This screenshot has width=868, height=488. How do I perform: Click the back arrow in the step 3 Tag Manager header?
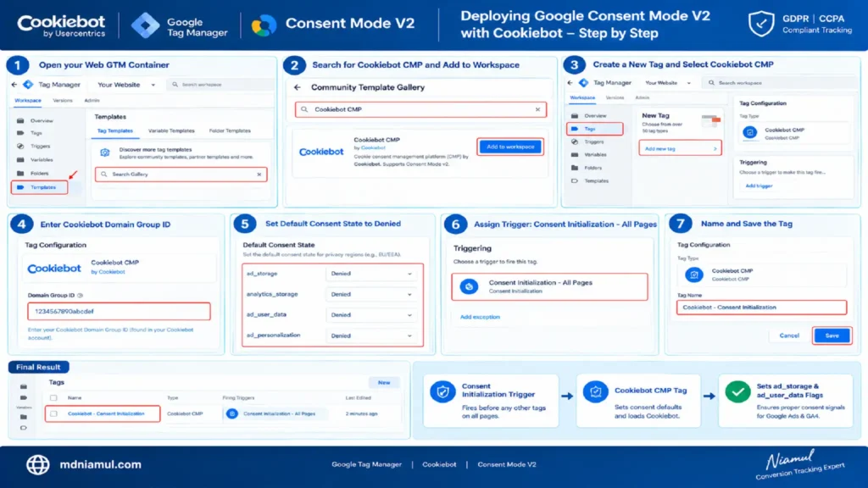pos(570,83)
